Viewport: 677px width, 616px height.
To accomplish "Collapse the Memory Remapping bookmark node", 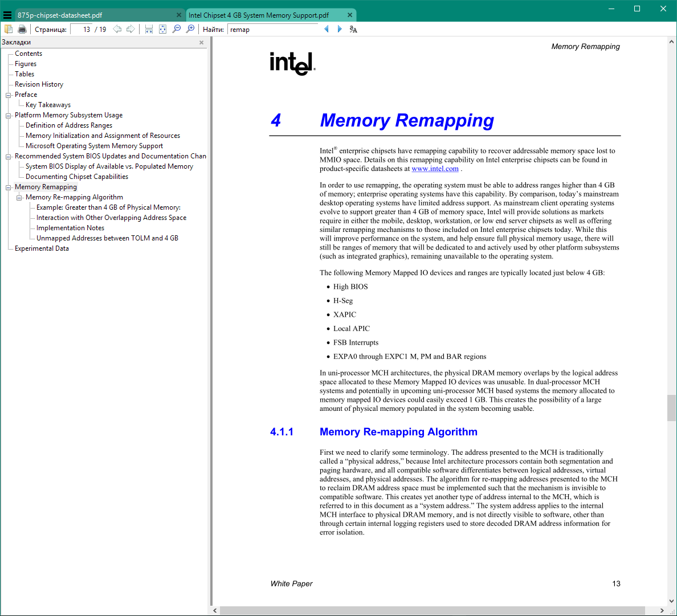I will (8, 187).
